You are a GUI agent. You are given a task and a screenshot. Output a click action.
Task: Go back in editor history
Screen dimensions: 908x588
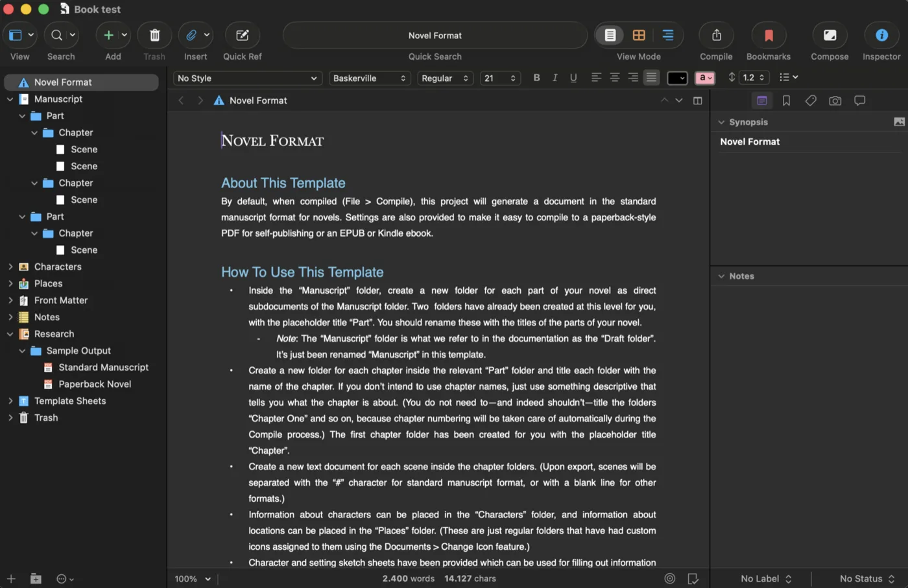click(x=181, y=100)
